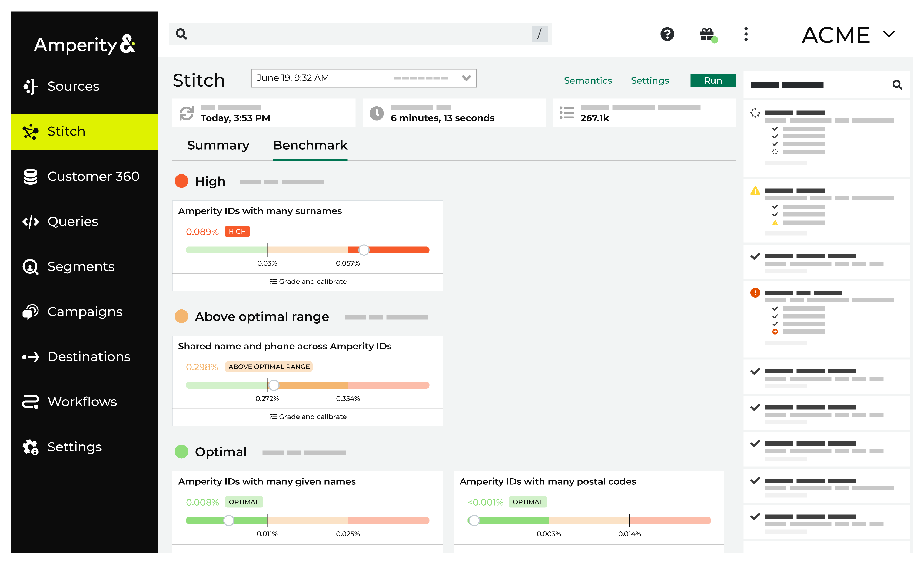
Task: Click the Amperity IDs with many postal codes title
Action: [548, 481]
